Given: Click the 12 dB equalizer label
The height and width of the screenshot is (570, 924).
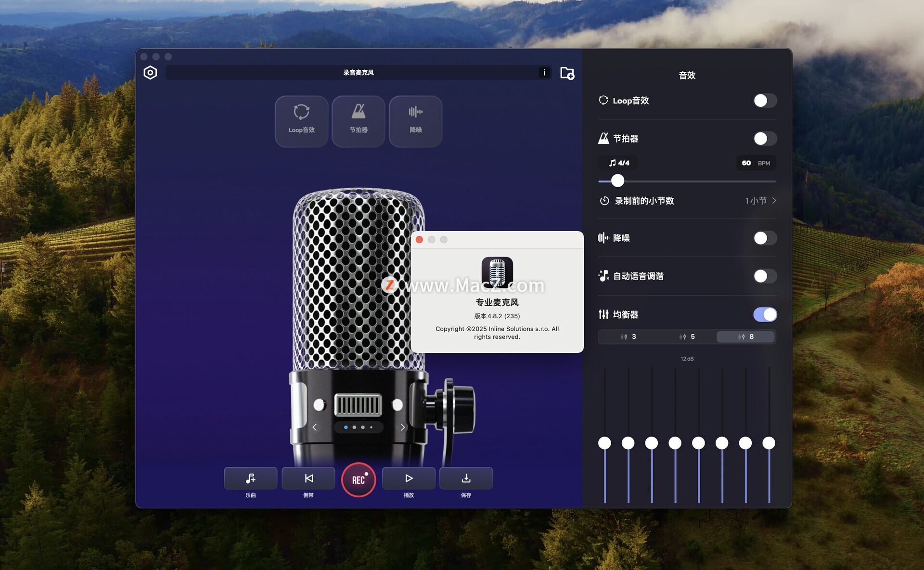Looking at the screenshot, I should (687, 359).
